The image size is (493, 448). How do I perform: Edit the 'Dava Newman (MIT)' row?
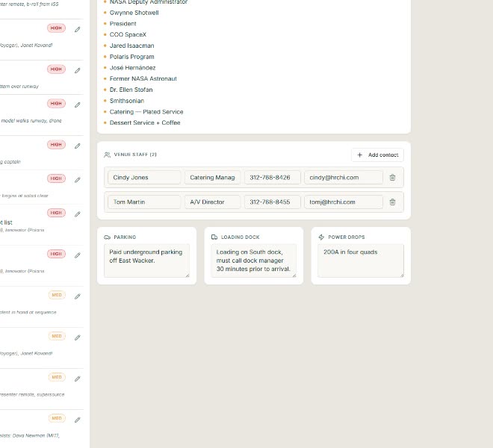pos(78,420)
